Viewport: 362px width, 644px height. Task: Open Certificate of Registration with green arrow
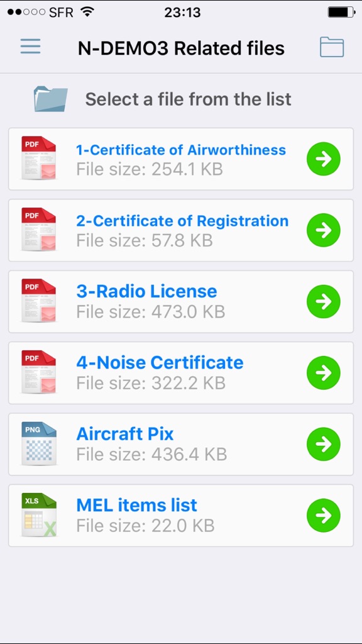[324, 230]
